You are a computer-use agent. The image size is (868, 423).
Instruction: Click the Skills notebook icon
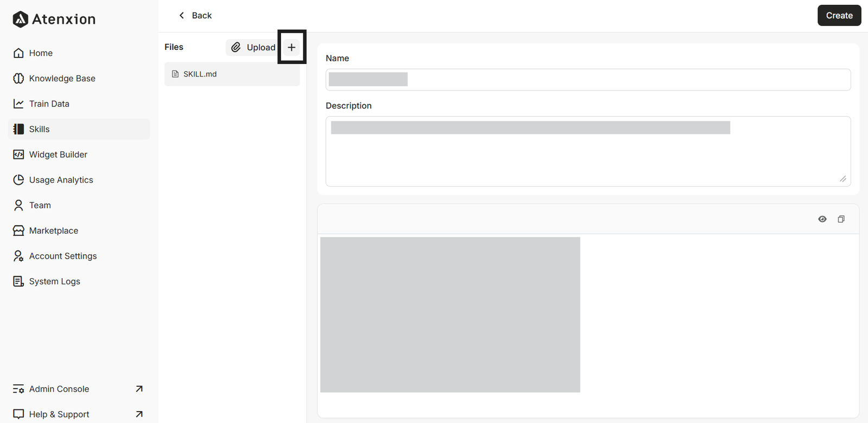[18, 129]
